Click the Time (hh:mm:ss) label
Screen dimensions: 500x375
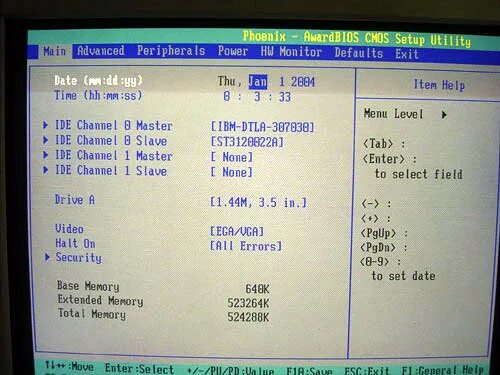(98, 96)
